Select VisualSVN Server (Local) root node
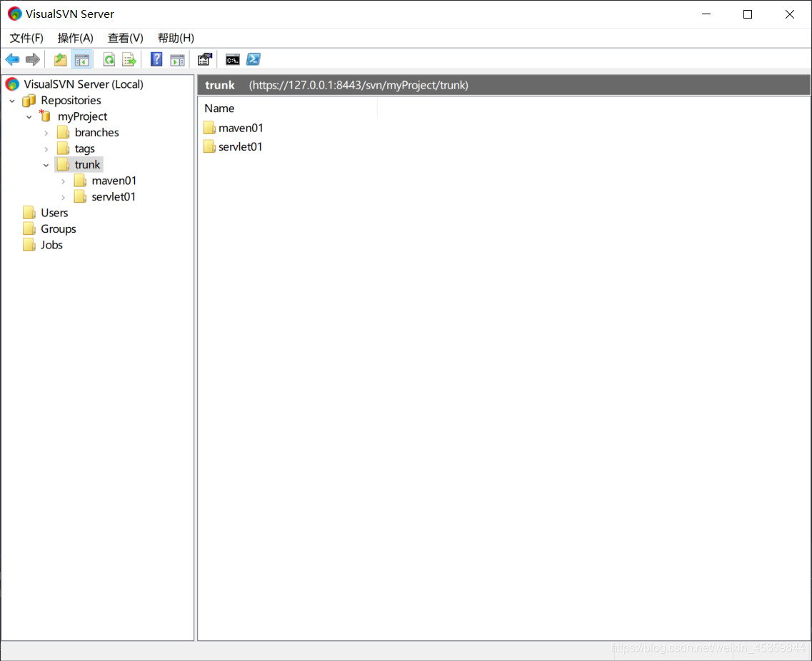The image size is (812, 661). click(x=84, y=84)
